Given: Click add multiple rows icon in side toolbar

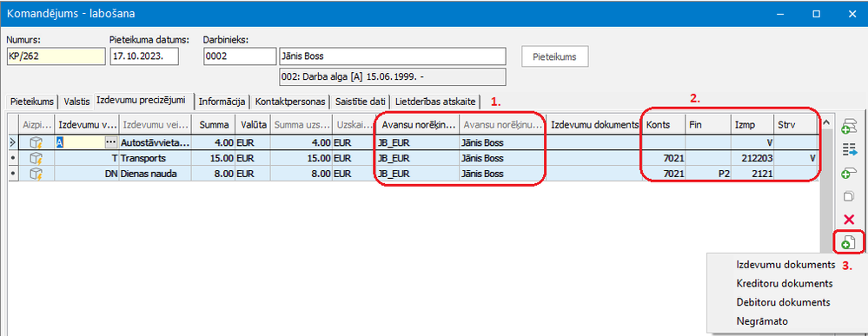Looking at the screenshot, I should click(x=848, y=126).
